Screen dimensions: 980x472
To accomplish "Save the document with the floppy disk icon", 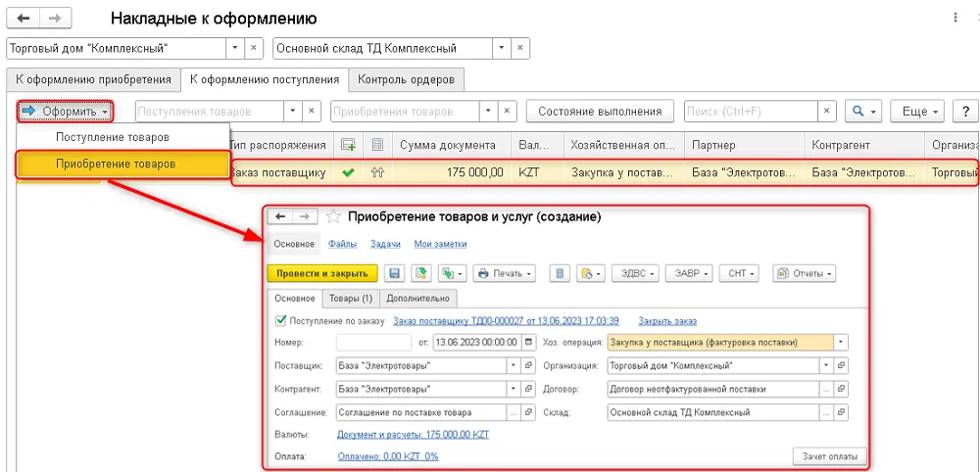I will [x=395, y=273].
